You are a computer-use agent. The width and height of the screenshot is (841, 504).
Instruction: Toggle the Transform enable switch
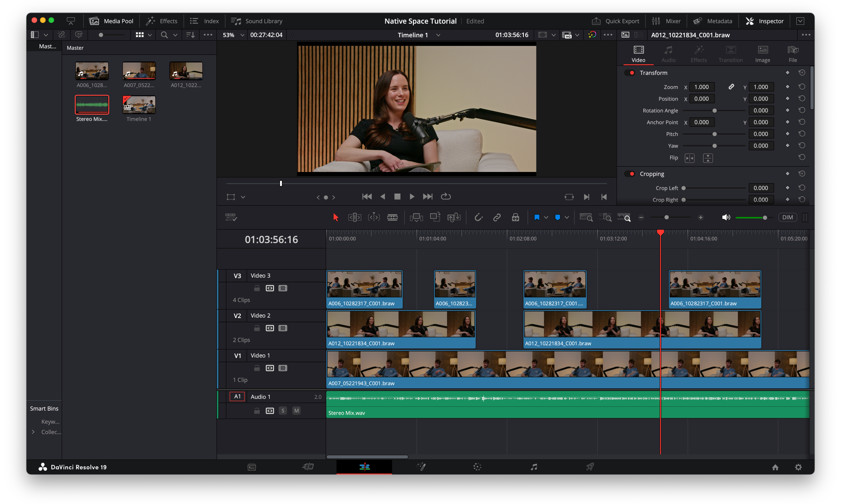click(x=630, y=73)
